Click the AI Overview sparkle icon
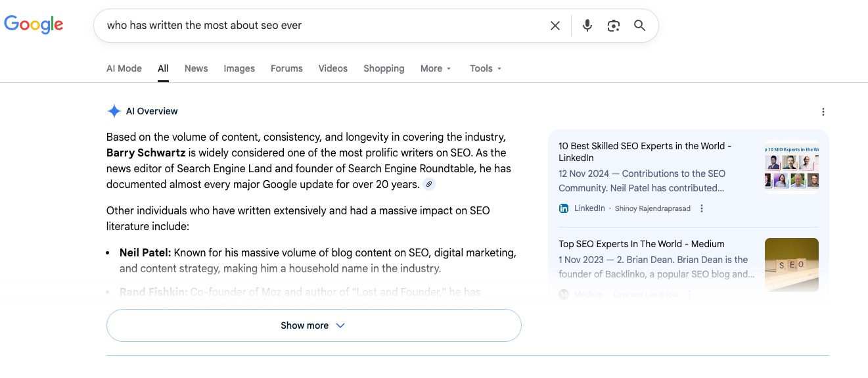Screen dimensions: 868x378 [114, 111]
